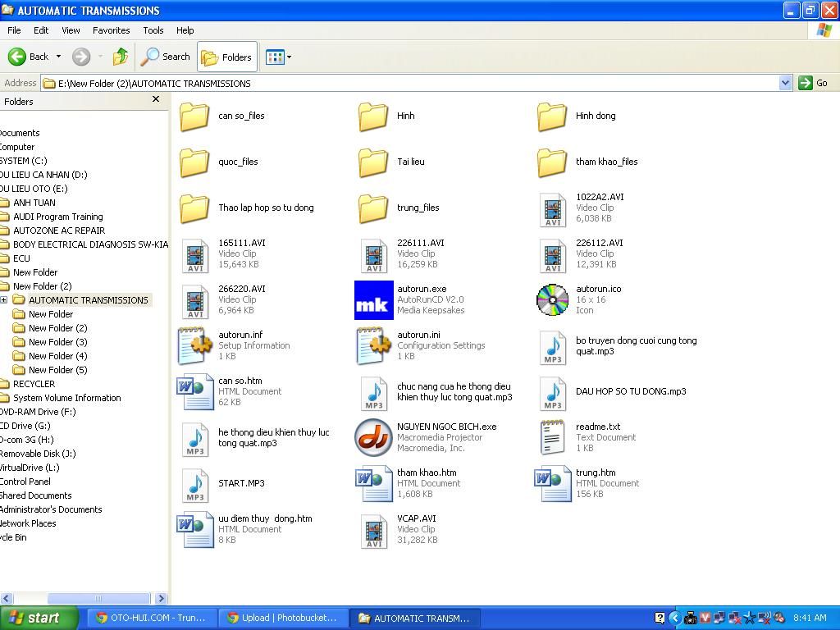840x630 pixels.
Task: Click the Folders pane horizontal scrollbar
Action: point(98,598)
